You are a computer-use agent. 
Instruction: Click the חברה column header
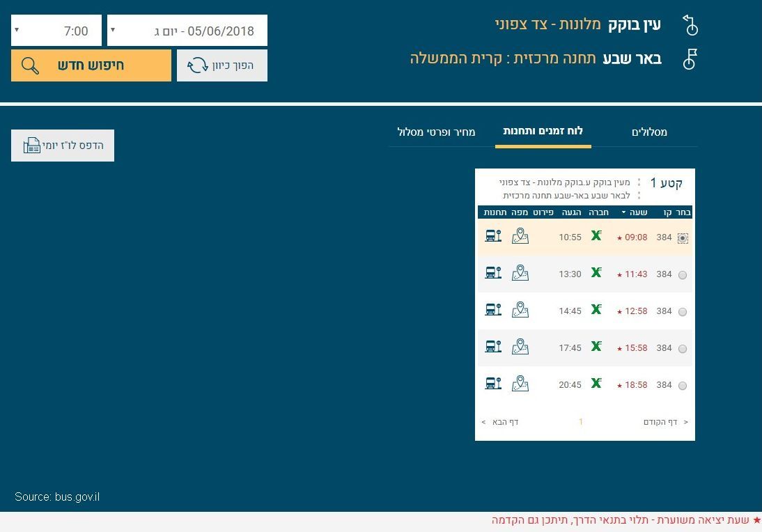coord(599,212)
